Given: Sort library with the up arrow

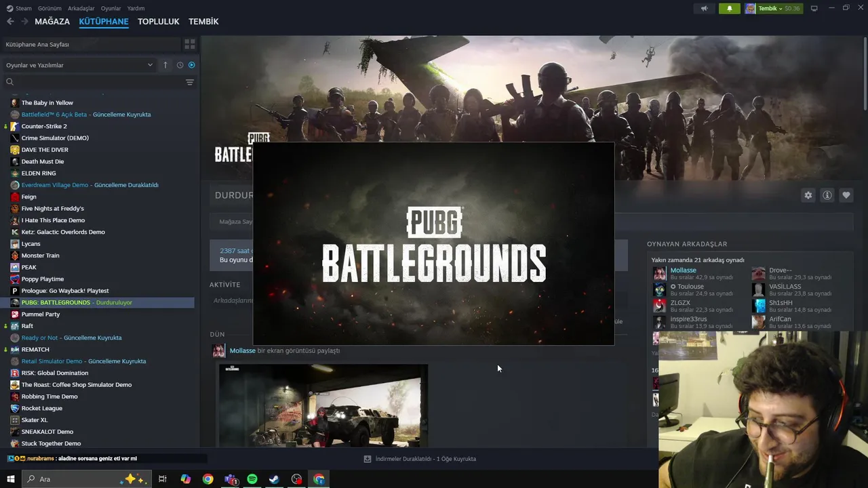Looking at the screenshot, I should 165,65.
